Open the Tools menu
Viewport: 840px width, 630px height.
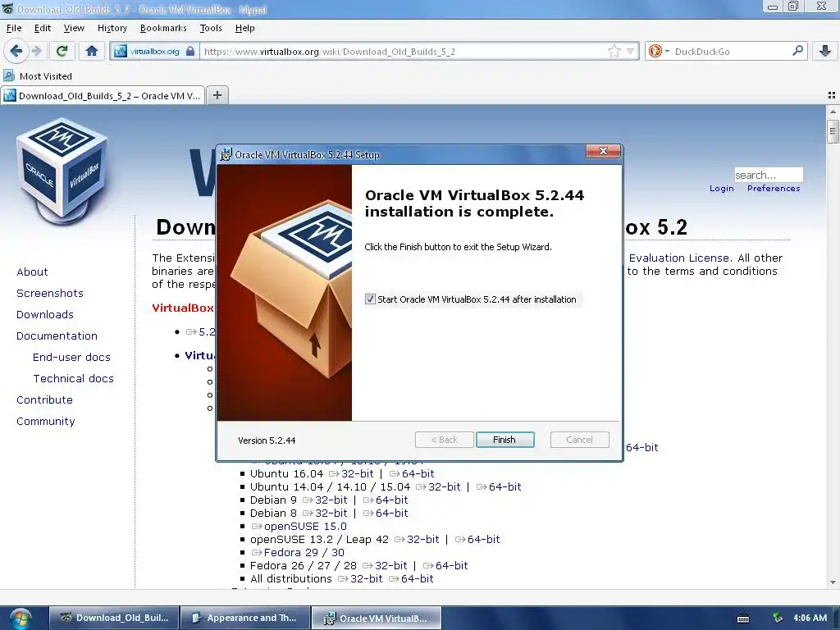pos(211,28)
